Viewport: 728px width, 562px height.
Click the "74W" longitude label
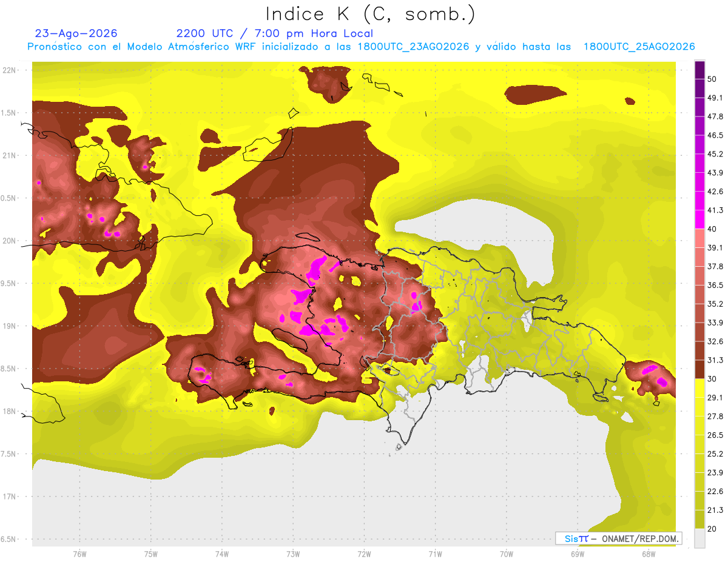(x=222, y=554)
